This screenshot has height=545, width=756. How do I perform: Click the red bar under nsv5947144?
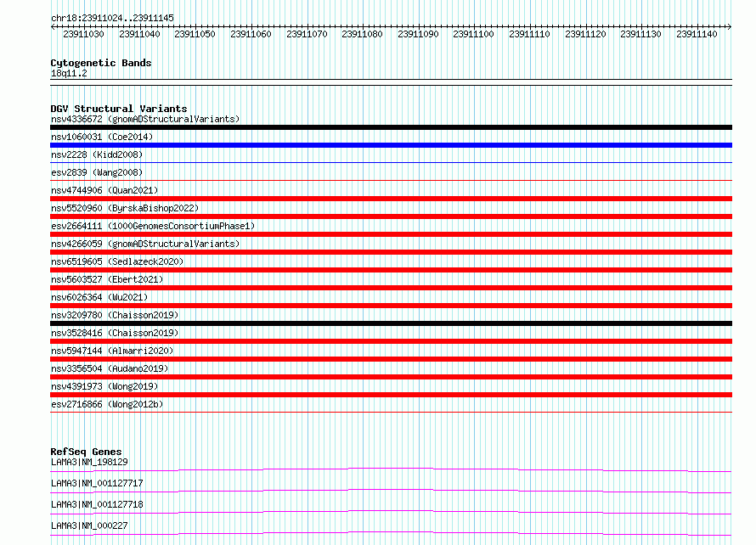pyautogui.click(x=391, y=359)
